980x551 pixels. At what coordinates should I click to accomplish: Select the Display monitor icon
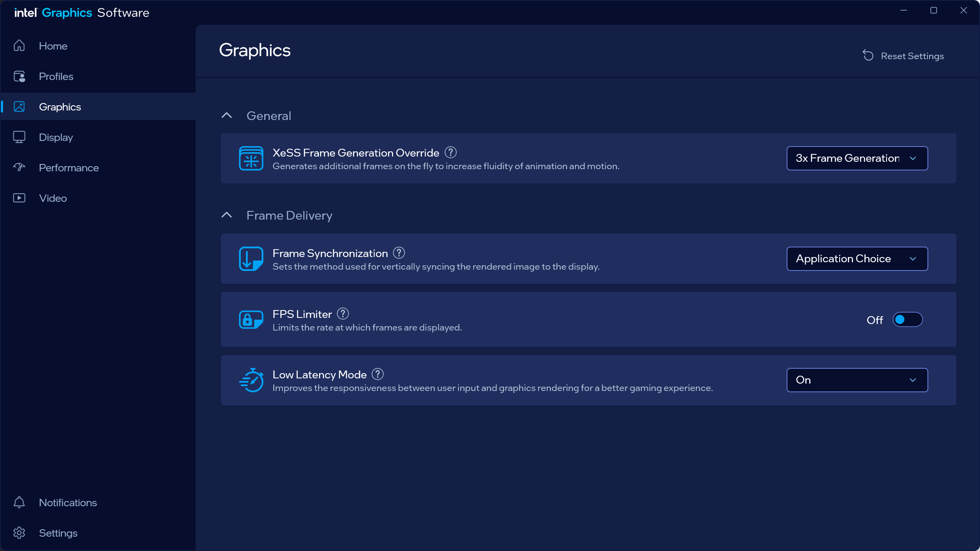coord(19,137)
